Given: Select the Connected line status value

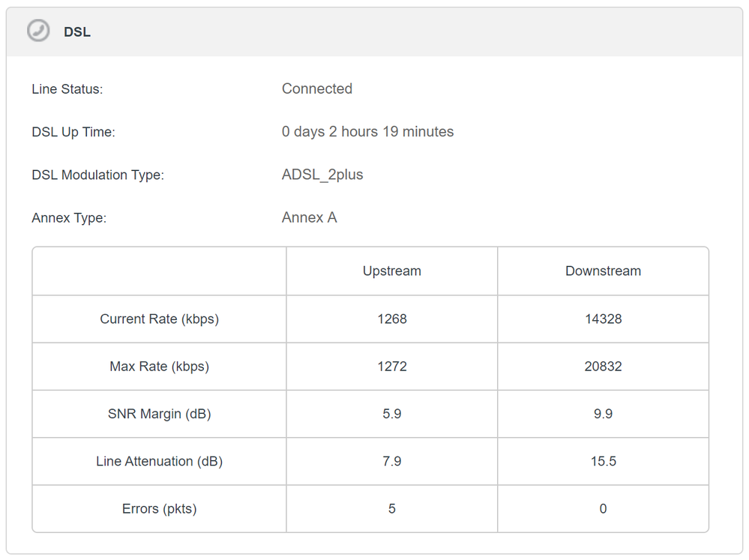Looking at the screenshot, I should [x=316, y=88].
